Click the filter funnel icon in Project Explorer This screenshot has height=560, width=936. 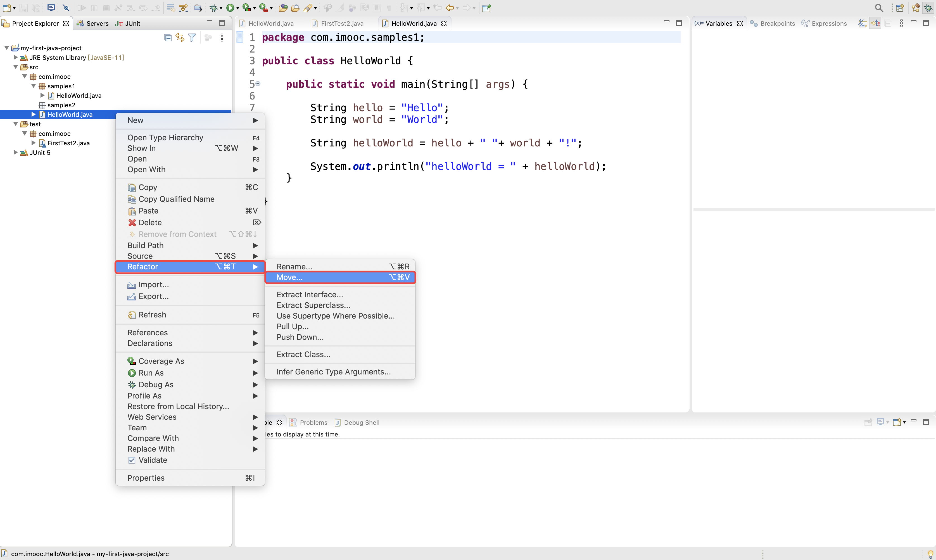tap(192, 38)
